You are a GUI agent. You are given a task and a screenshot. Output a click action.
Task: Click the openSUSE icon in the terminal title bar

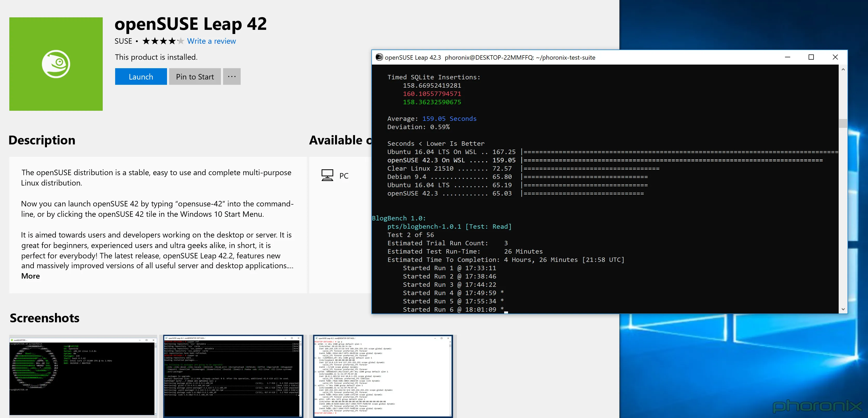click(379, 57)
